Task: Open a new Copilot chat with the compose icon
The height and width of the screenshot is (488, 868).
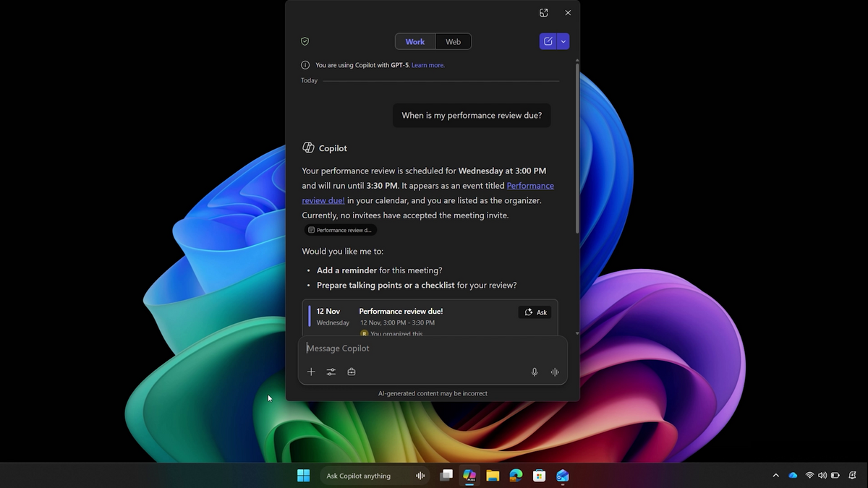Action: 548,41
